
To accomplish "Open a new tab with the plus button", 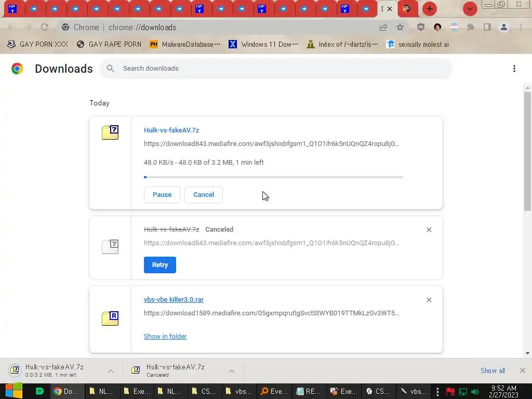I will pyautogui.click(x=430, y=9).
